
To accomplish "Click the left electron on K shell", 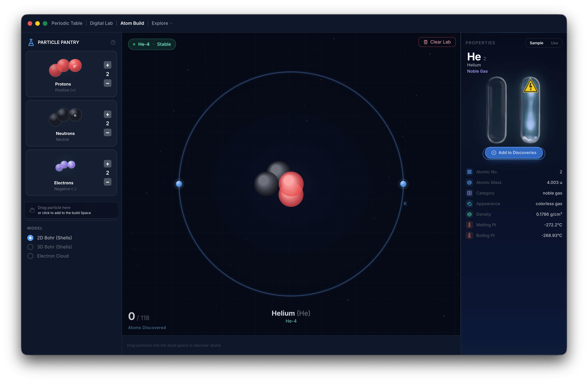I will coord(179,184).
